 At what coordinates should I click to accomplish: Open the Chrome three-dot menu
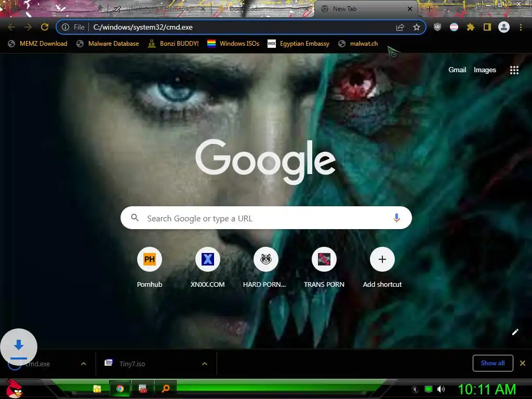[x=521, y=27]
